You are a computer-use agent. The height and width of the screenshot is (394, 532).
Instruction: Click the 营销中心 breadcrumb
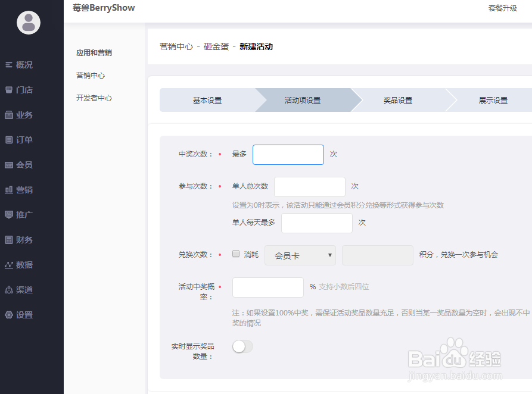coord(176,46)
